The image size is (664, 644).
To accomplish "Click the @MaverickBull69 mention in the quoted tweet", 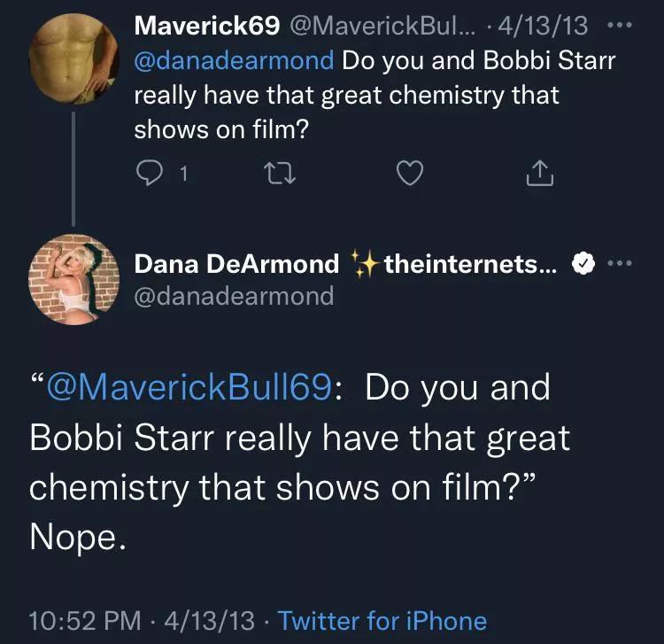I will [x=189, y=388].
